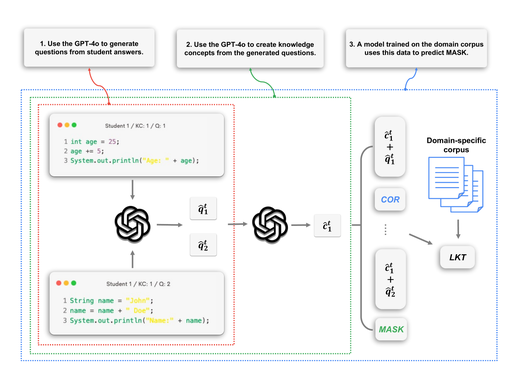
Task: Click the title 'Student 1 / KC: 1 / Q: 1'
Action: point(135,126)
